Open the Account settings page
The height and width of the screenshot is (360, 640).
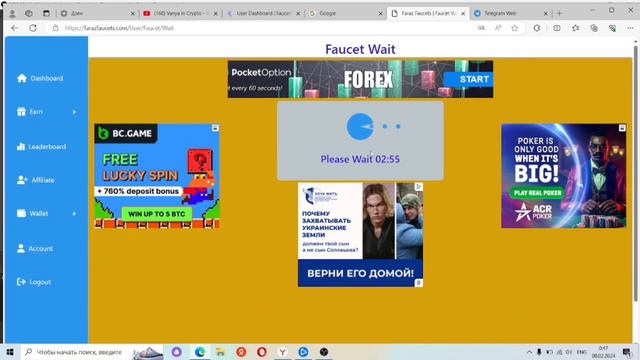point(35,249)
